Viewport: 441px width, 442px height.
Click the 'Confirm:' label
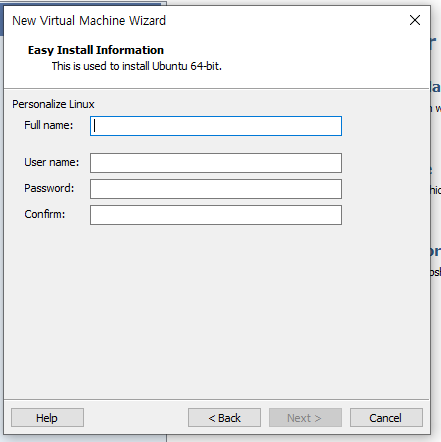pos(45,214)
